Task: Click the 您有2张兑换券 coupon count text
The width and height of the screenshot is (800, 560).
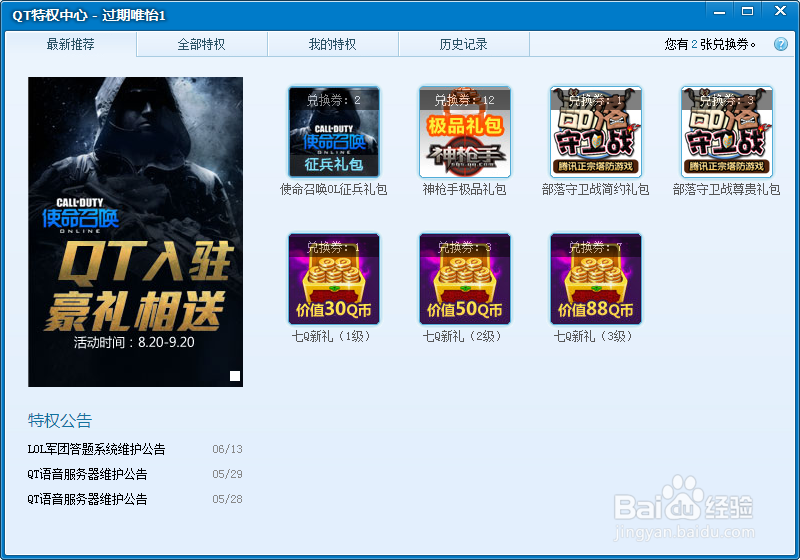Action: pyautogui.click(x=710, y=44)
